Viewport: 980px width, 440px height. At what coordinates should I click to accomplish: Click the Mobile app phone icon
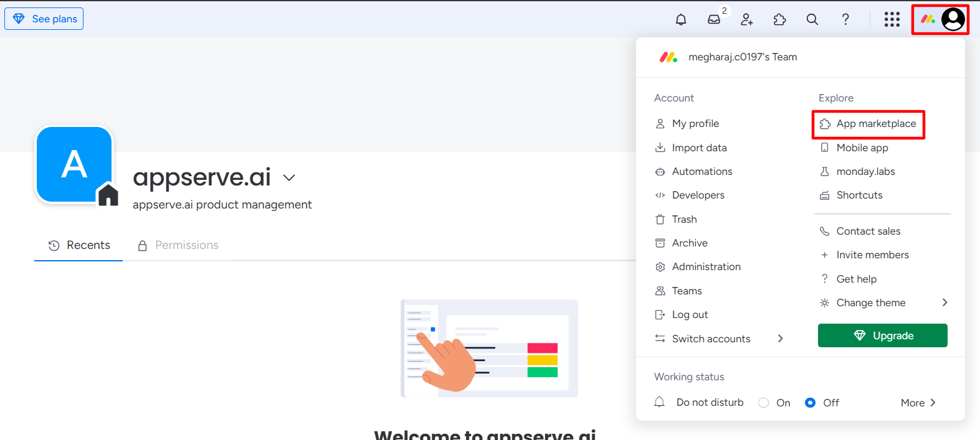(825, 147)
